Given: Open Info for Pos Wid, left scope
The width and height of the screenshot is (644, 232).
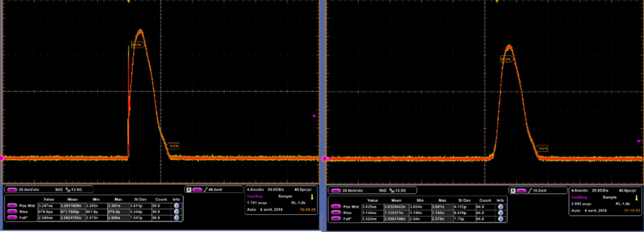Looking at the screenshot, I should click(176, 206).
